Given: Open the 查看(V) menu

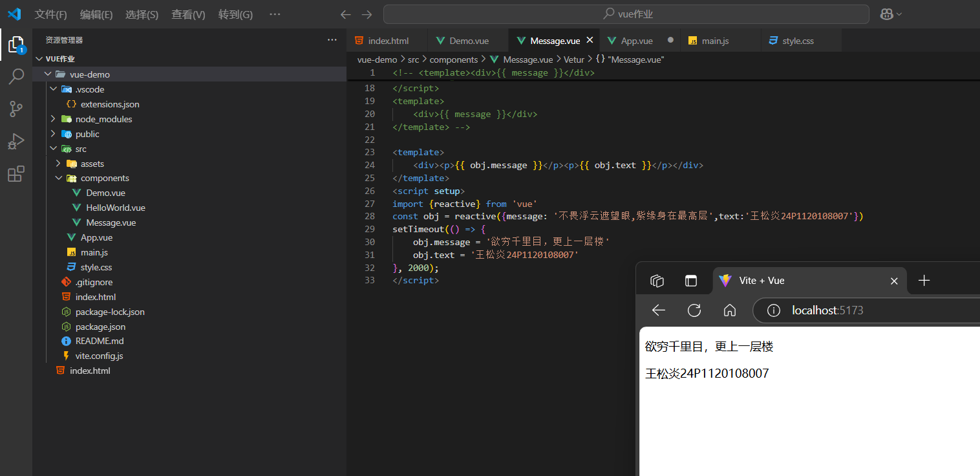Looking at the screenshot, I should coord(188,14).
